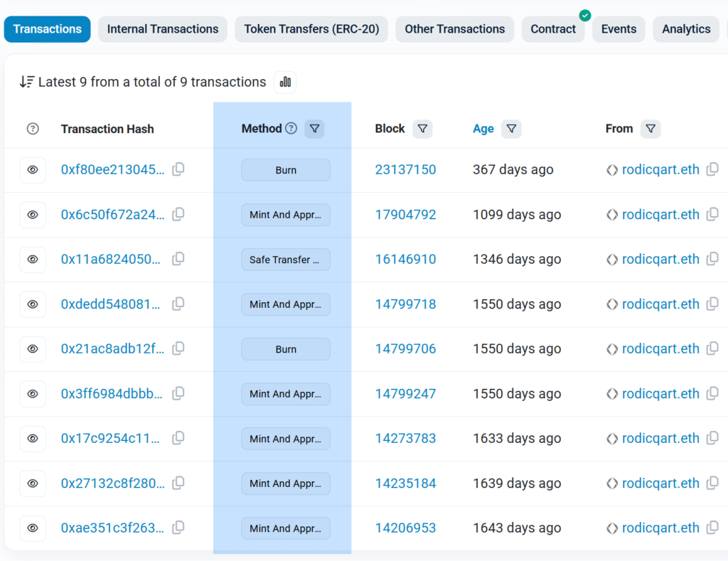728x561 pixels.
Task: Copy From address in block 14799718 row
Action: [x=712, y=304]
